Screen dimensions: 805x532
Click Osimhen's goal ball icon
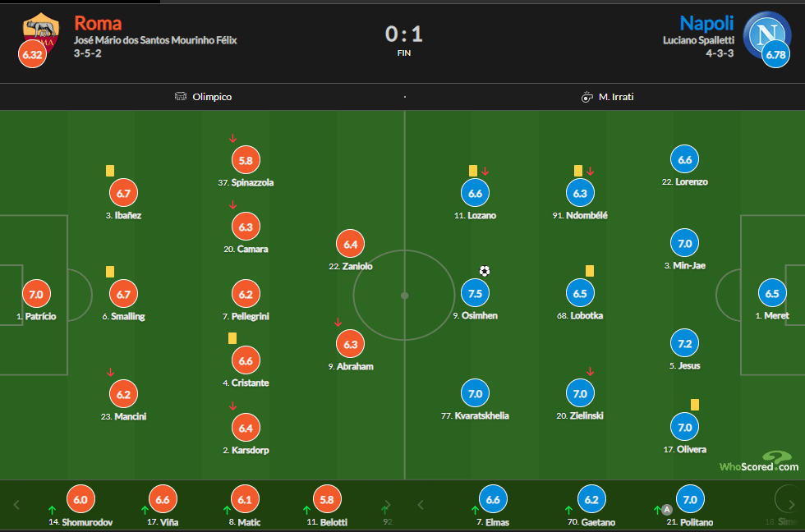click(x=485, y=271)
